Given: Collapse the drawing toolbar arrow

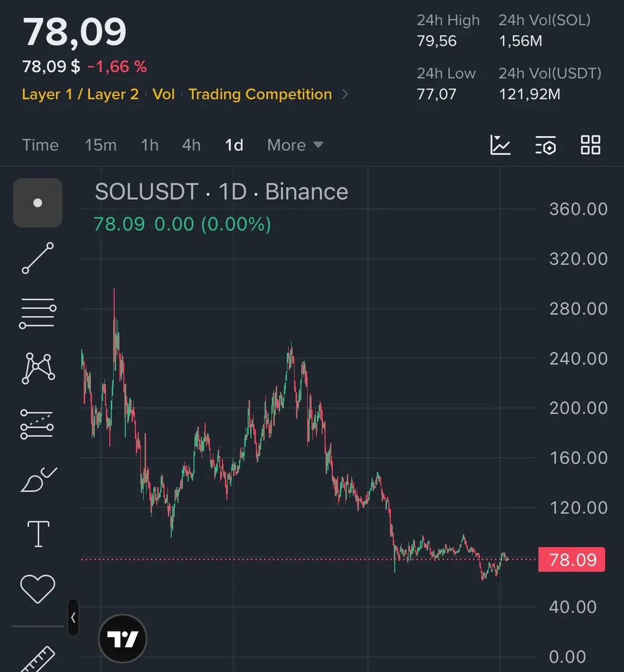Looking at the screenshot, I should pos(73,618).
